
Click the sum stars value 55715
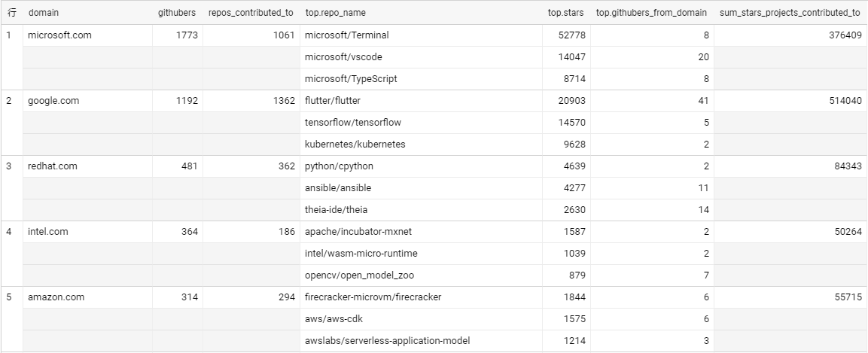850,297
